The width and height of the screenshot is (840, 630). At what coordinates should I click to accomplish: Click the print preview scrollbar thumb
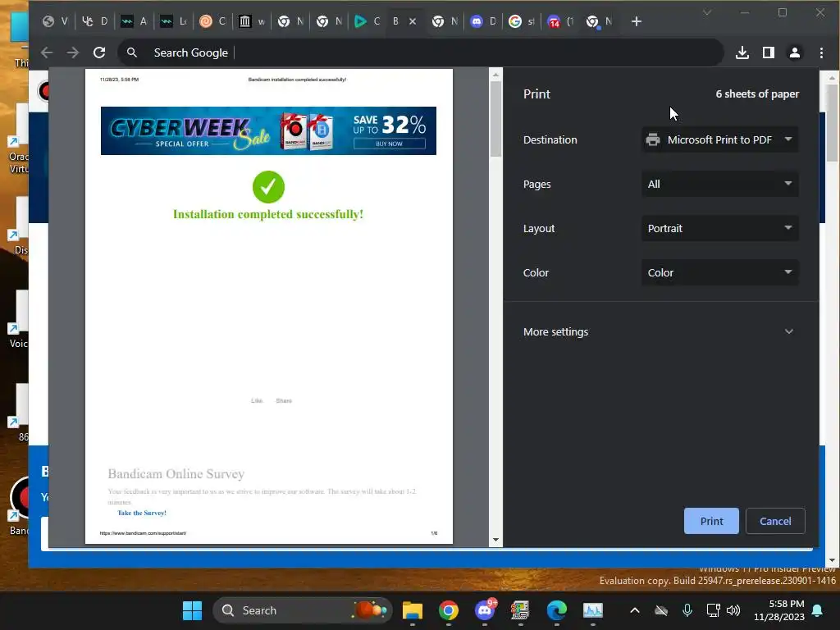pos(495,118)
